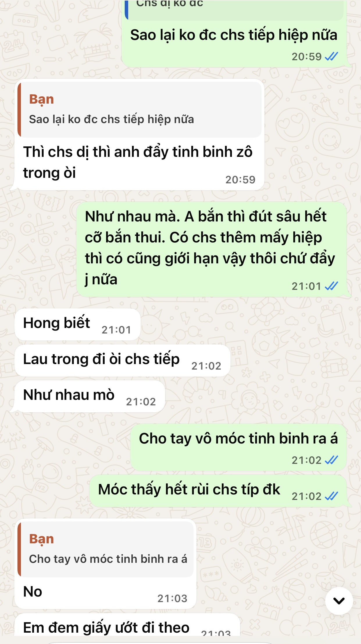The height and width of the screenshot is (644, 361).
Task: Tap the 21:03 timestamp on the 'No' message
Action: [172, 598]
